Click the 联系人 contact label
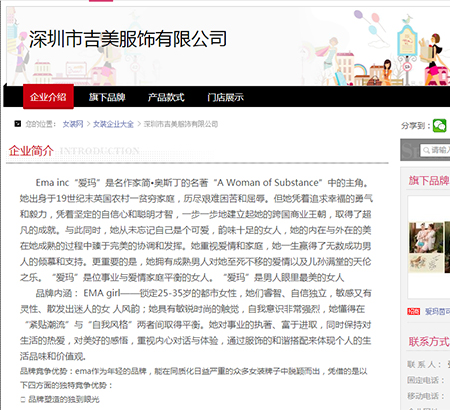 click(424, 364)
